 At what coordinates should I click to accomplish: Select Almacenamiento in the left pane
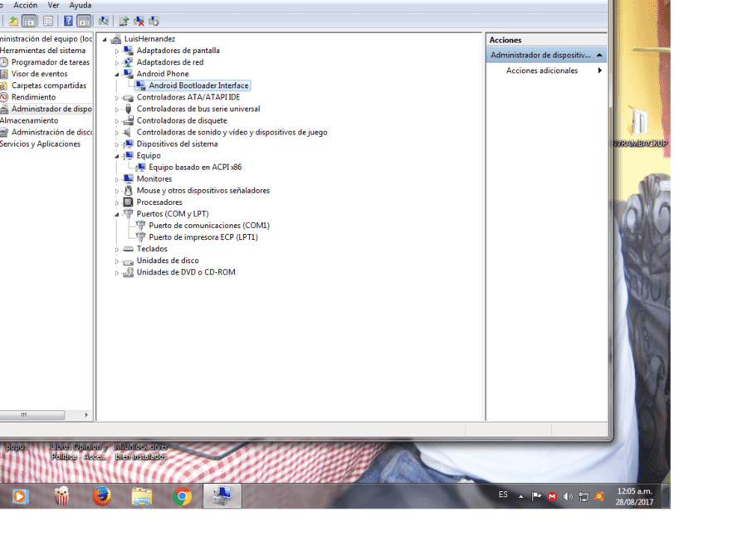pyautogui.click(x=29, y=120)
